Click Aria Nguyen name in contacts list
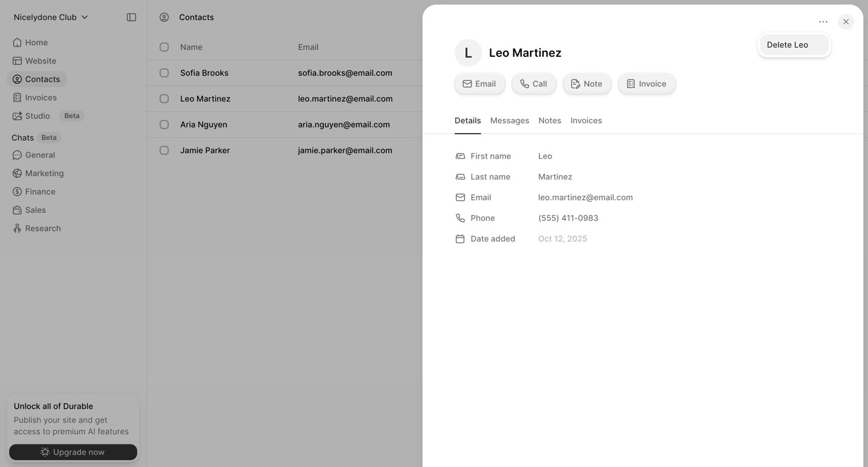The height and width of the screenshot is (467, 868). click(204, 124)
